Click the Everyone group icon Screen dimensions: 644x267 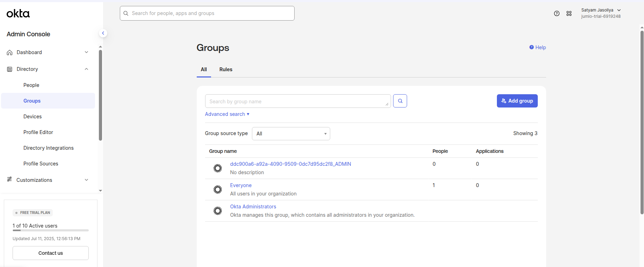pos(218,190)
